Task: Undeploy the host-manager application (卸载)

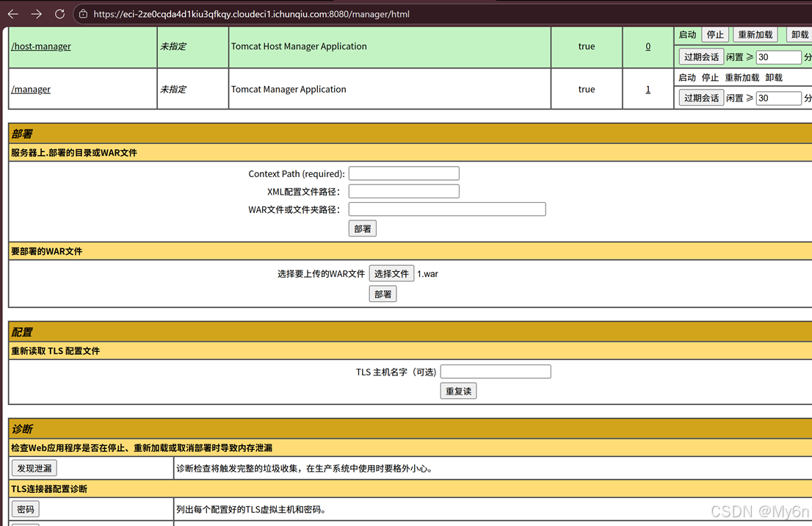Action: pyautogui.click(x=800, y=35)
